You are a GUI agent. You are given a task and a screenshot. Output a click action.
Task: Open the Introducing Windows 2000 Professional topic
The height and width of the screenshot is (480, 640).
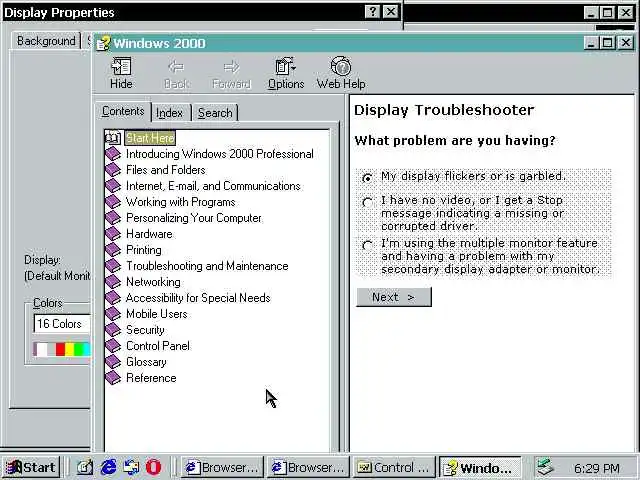220,154
